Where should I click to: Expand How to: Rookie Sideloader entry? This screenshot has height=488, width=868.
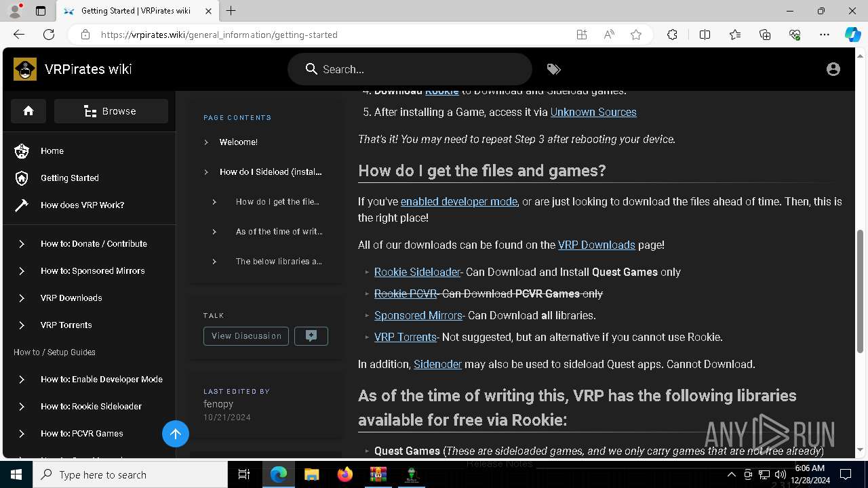pos(88,406)
